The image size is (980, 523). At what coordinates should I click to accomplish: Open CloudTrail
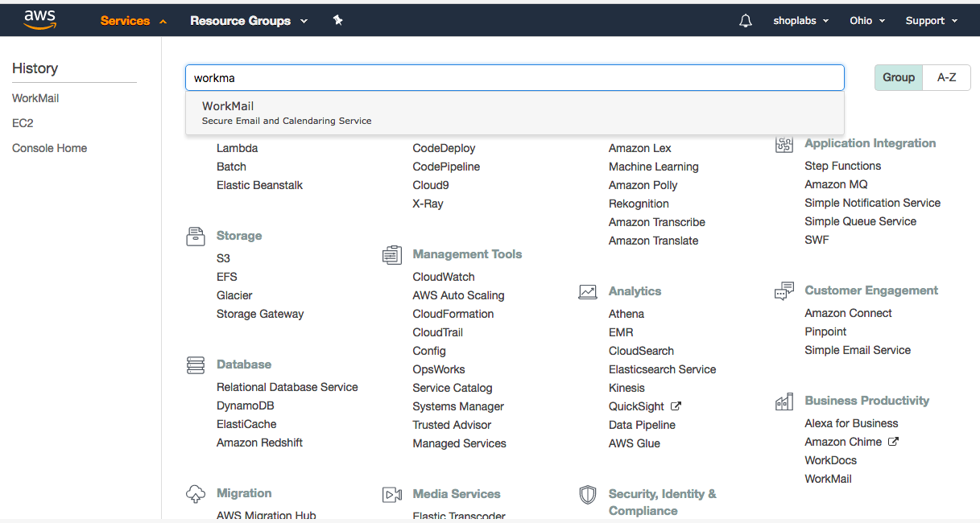(x=437, y=332)
